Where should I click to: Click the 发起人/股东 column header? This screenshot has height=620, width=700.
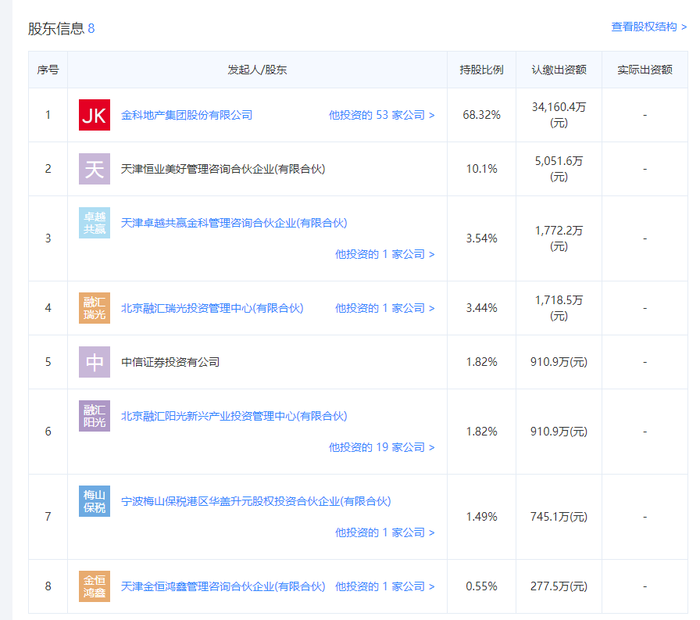[257, 70]
